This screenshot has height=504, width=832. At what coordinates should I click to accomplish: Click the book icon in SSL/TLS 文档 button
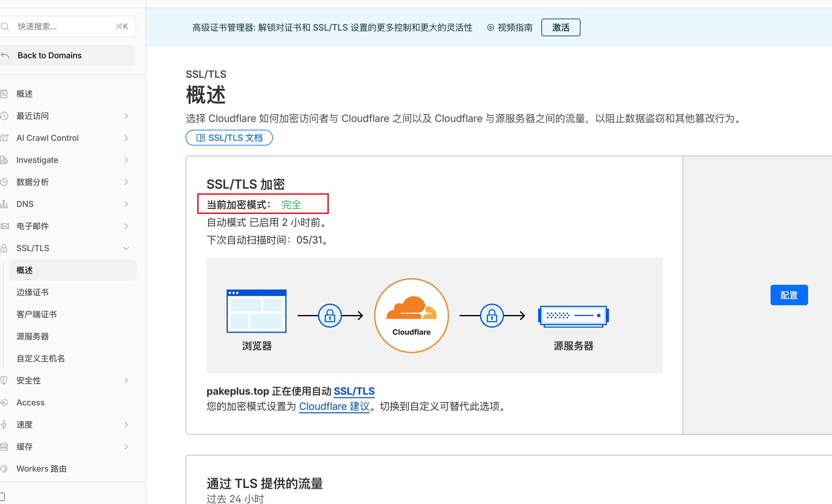point(200,138)
